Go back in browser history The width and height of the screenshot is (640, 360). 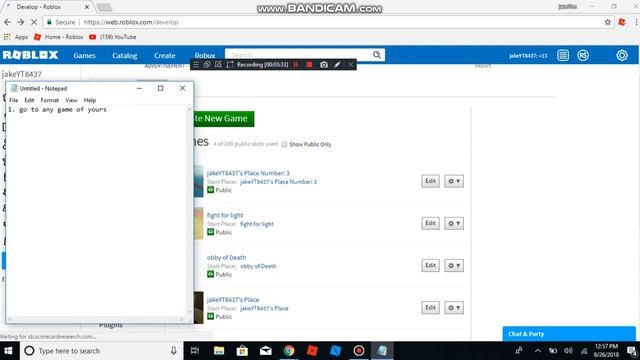pos(7,22)
